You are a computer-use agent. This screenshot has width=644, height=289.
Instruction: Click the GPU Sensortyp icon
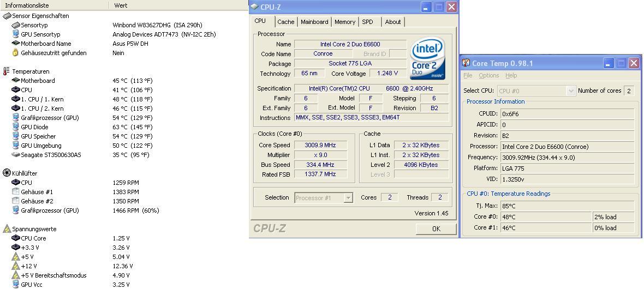pyautogui.click(x=16, y=34)
